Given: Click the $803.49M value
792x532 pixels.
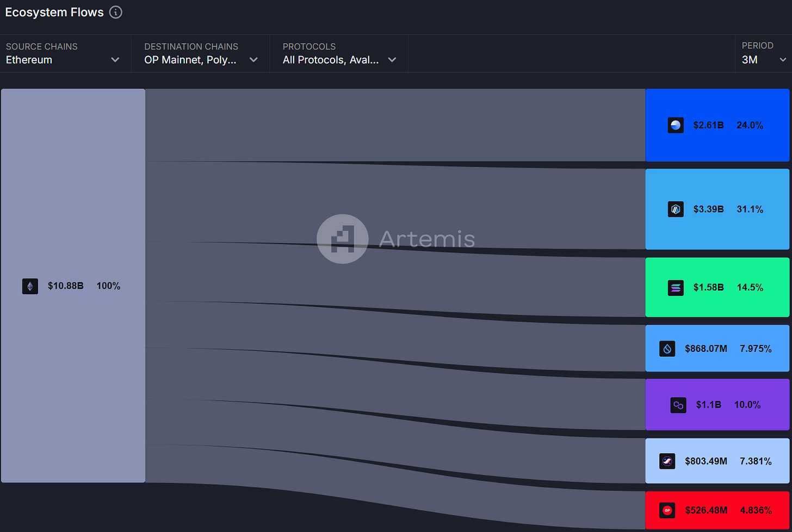Looking at the screenshot, I should coord(706,461).
